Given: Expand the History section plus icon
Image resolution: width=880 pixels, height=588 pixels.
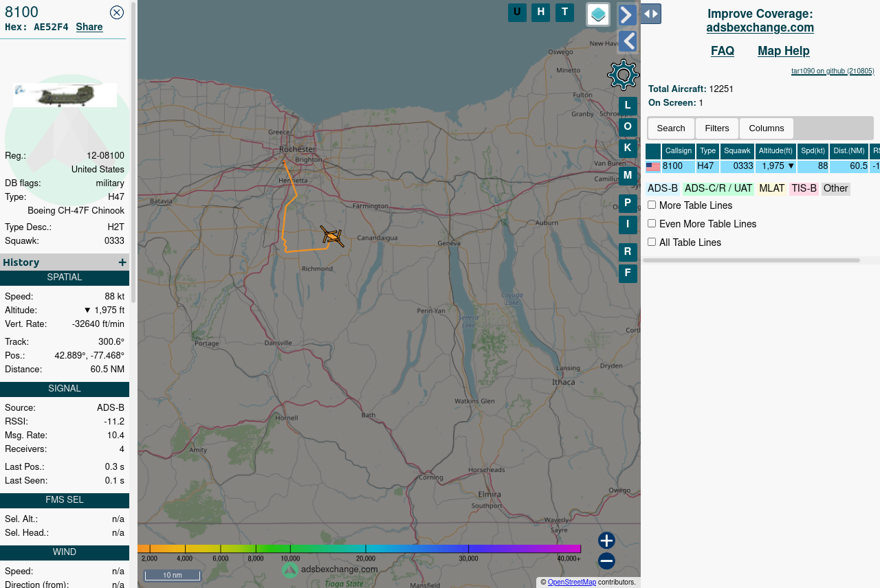Looking at the screenshot, I should click(122, 262).
